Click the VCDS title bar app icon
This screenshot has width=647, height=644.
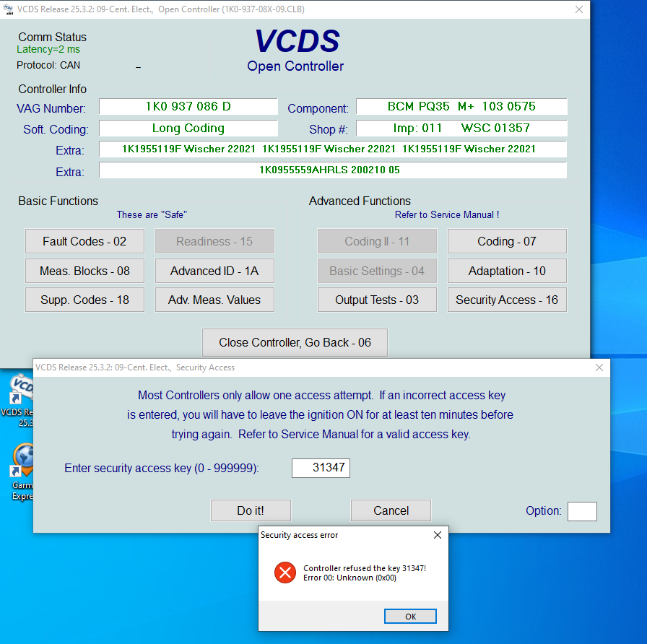coord(9,9)
